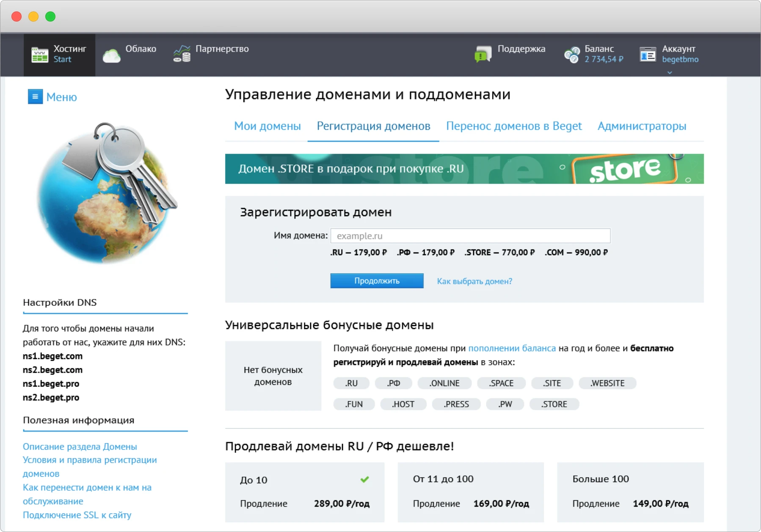Screen dimensions: 761x532
Task: Open the Подключение SSL к сайту link
Action: [77, 515]
